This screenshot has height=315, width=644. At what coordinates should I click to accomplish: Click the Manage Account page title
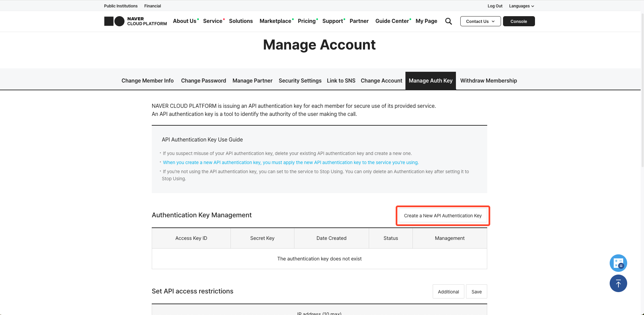click(x=319, y=45)
